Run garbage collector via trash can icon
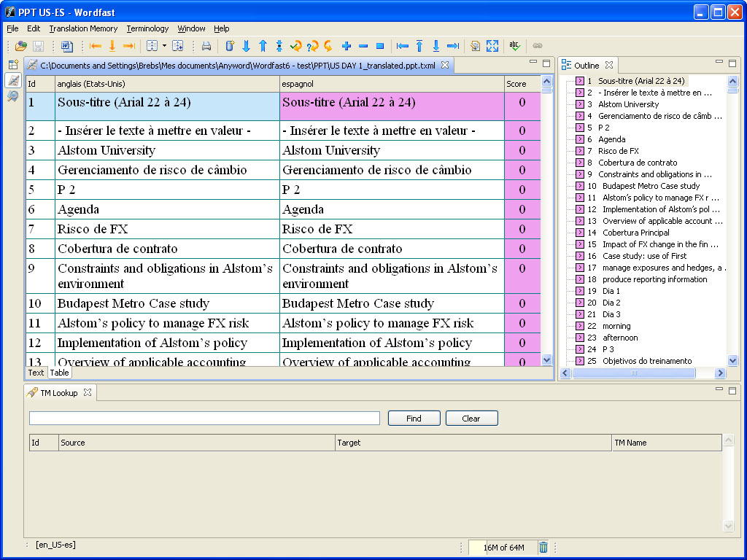747x560 pixels. (x=543, y=548)
